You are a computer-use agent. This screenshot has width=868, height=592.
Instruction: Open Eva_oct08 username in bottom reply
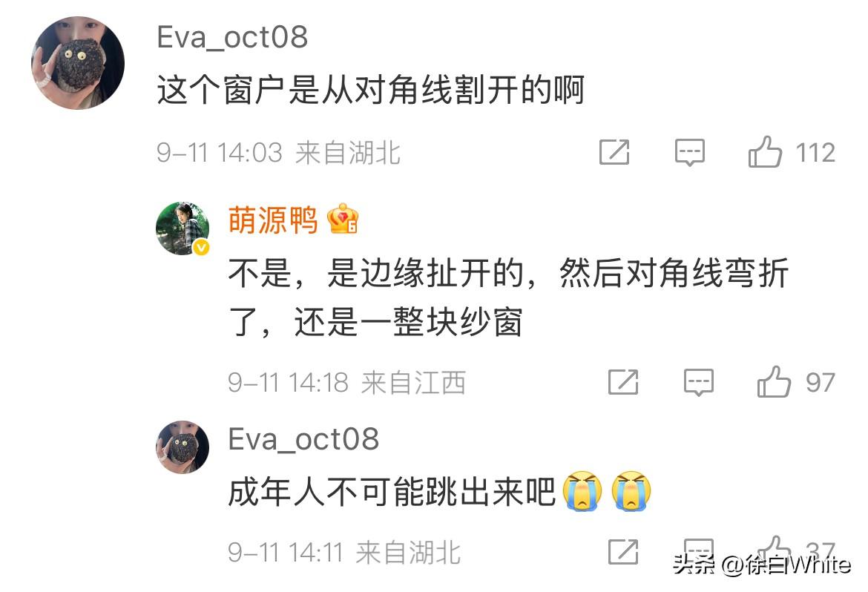coord(304,440)
